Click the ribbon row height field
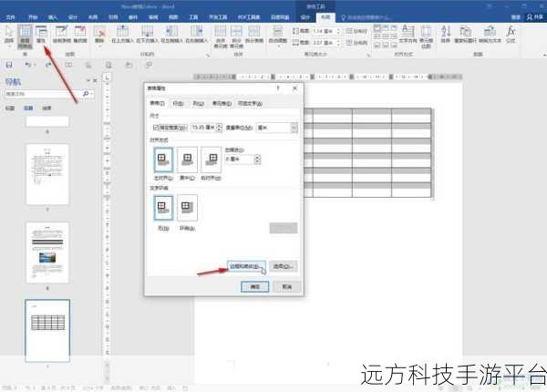 pos(325,31)
